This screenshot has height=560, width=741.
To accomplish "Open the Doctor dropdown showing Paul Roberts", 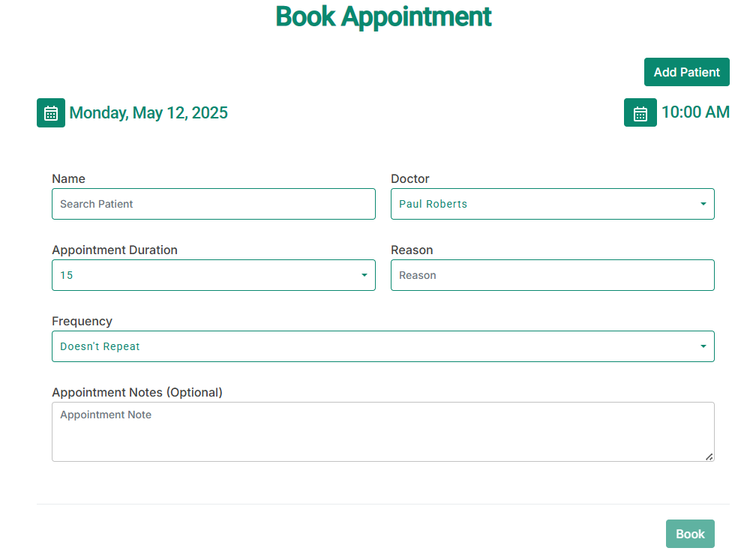I will tap(553, 204).
